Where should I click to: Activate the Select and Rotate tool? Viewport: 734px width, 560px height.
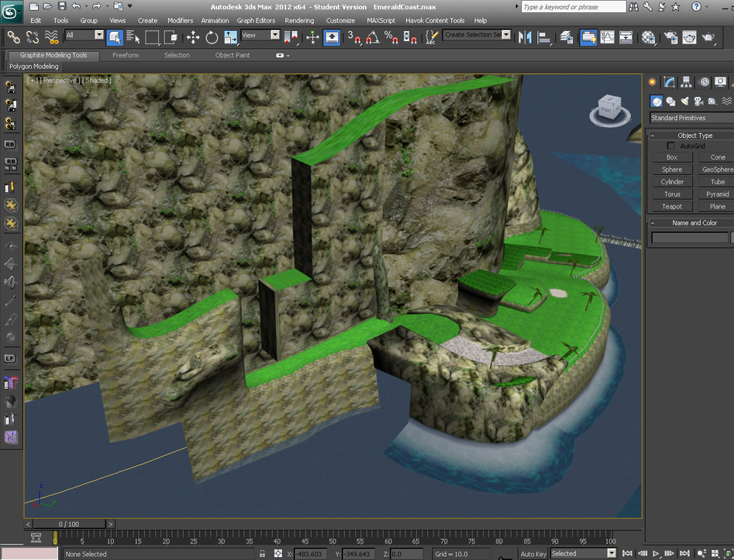pyautogui.click(x=212, y=37)
